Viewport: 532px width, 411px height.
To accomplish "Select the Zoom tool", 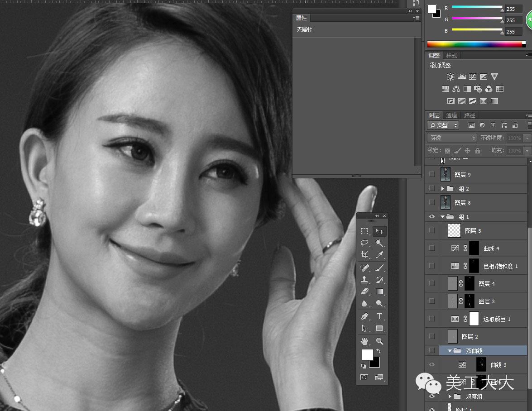I will 379,341.
